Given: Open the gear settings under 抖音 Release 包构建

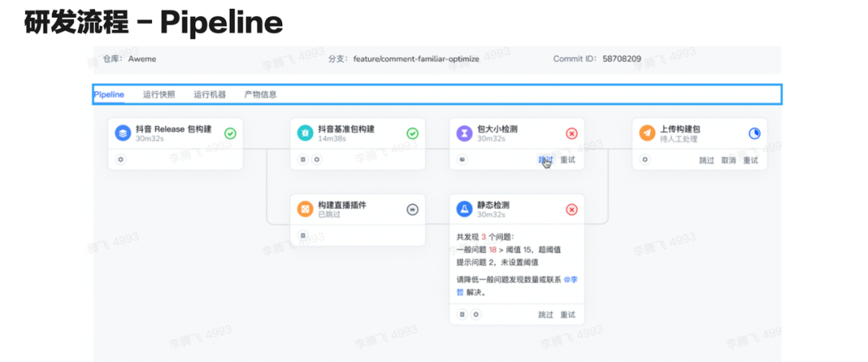Looking at the screenshot, I should [121, 159].
